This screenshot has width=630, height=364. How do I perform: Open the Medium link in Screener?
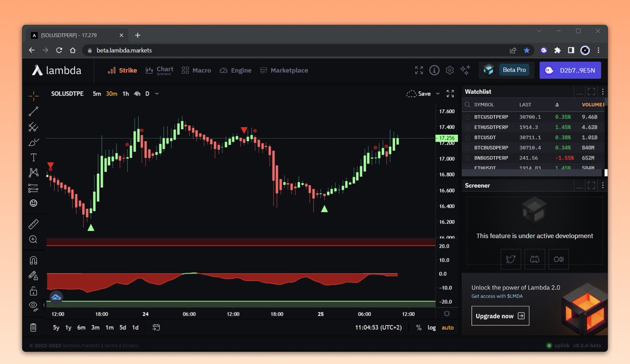pyautogui.click(x=559, y=259)
